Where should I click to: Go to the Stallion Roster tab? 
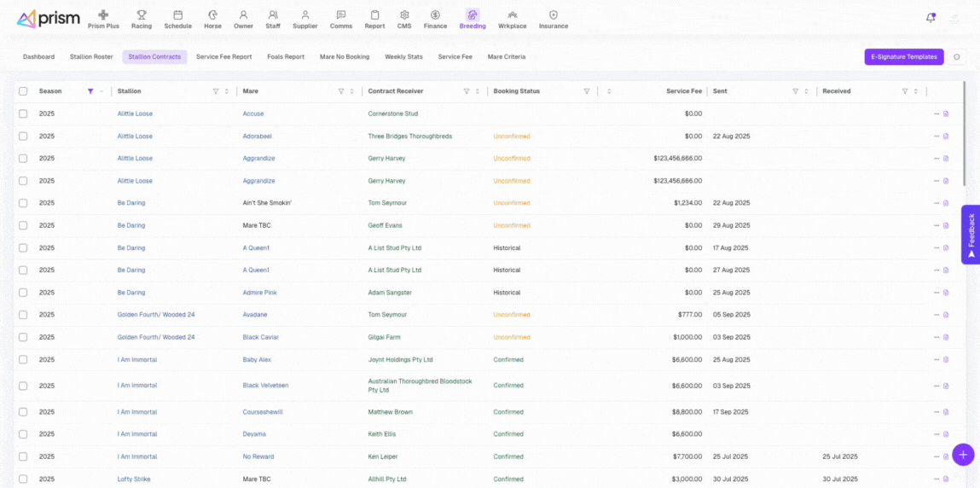[x=91, y=57]
